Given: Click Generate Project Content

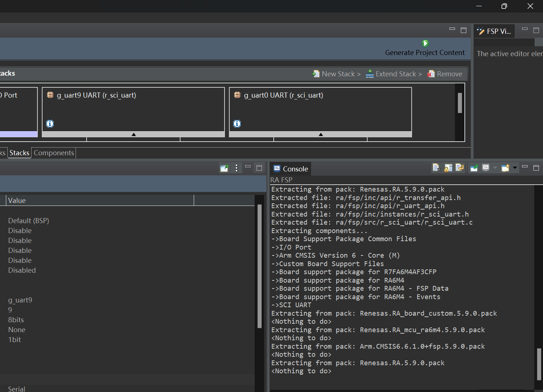Looking at the screenshot, I should (425, 48).
